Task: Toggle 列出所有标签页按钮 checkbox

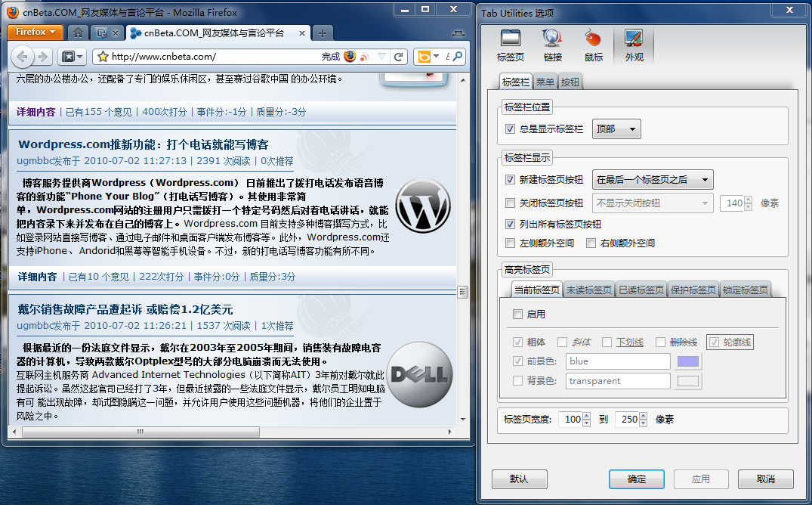Action: 510,225
